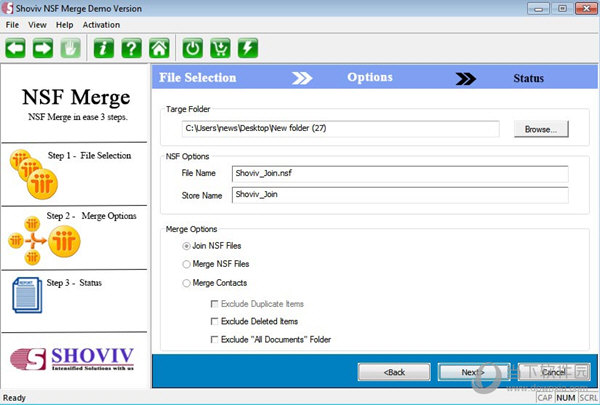Viewport: 600px width, 405px height.
Task: Click the Cancel button
Action: [553, 372]
